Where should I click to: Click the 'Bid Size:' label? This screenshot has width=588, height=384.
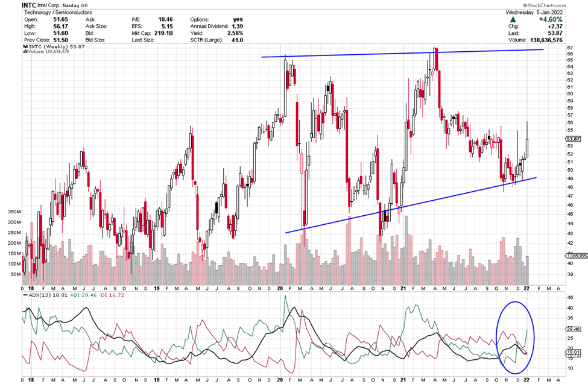95,40
